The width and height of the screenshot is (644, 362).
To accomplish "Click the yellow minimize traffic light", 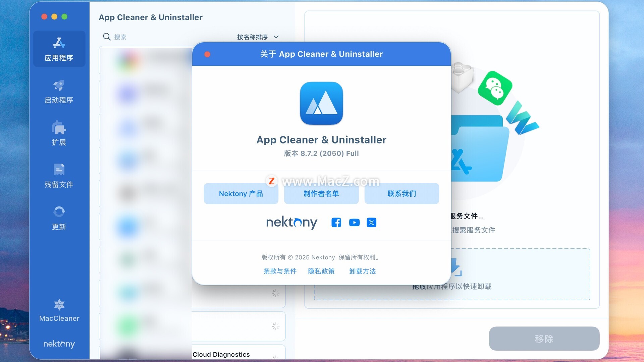I will [x=54, y=17].
